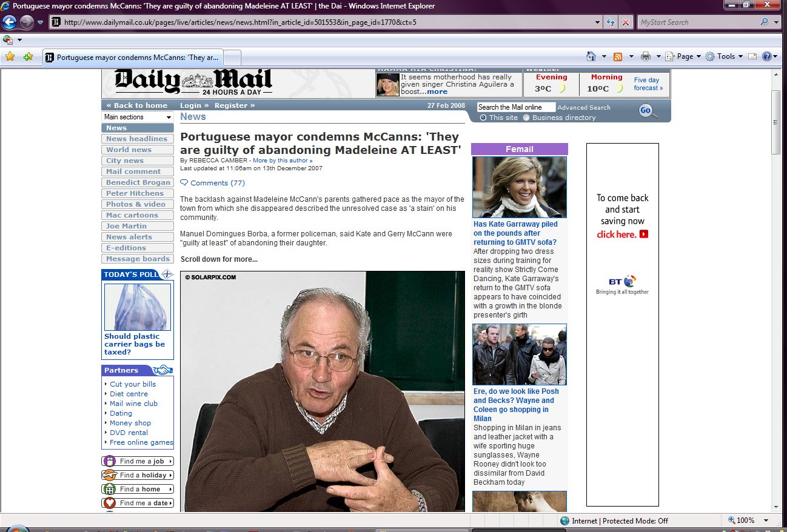Viewport: 787px width, 532px height.
Task: Select the 'Business directory' radio button
Action: (x=526, y=118)
